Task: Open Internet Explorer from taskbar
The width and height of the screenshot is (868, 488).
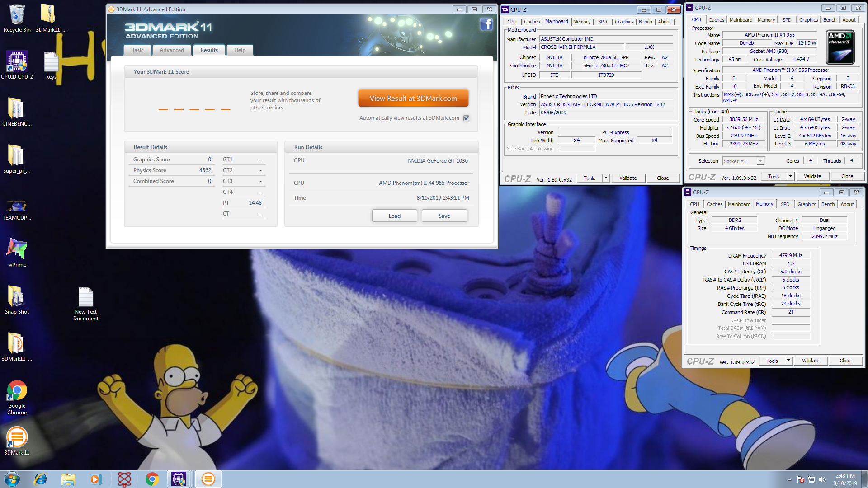Action: click(x=41, y=479)
